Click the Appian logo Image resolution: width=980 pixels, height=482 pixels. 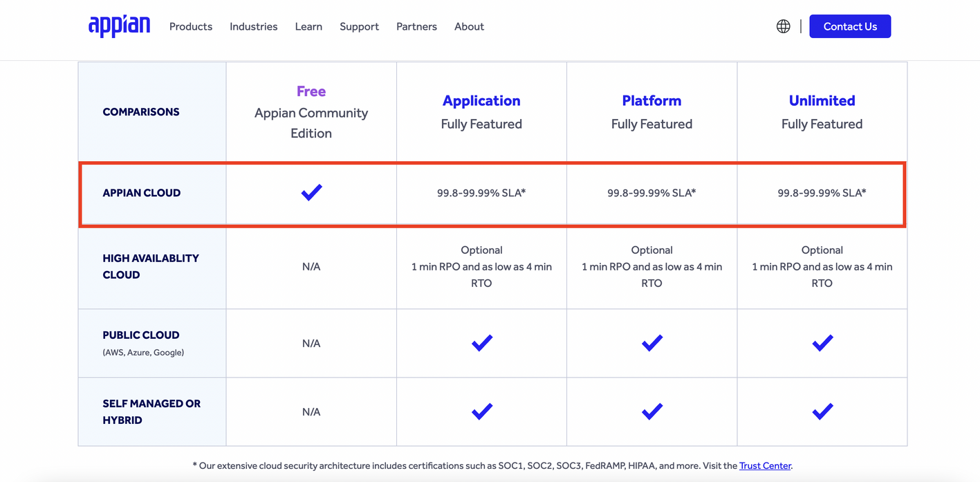[119, 26]
